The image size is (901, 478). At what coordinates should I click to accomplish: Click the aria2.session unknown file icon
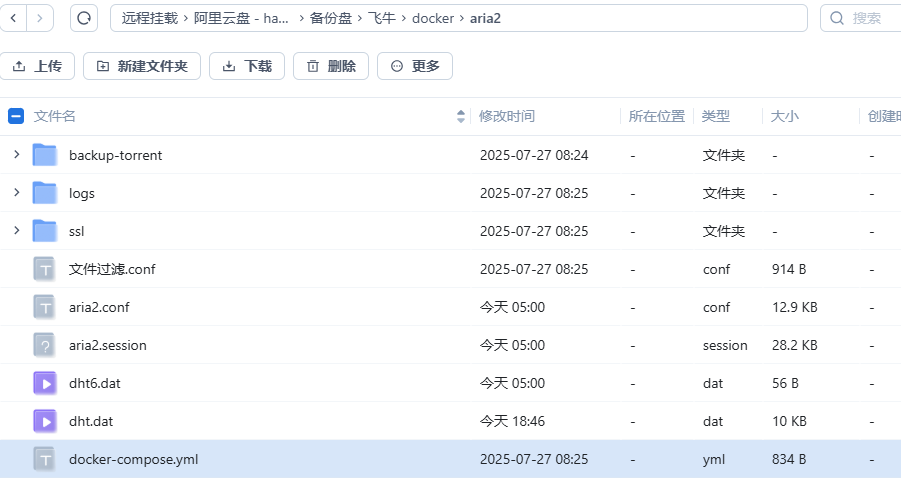click(45, 345)
